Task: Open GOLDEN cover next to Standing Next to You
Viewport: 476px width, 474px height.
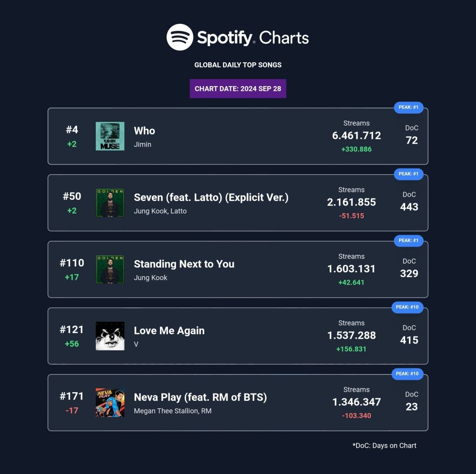Action: (110, 269)
